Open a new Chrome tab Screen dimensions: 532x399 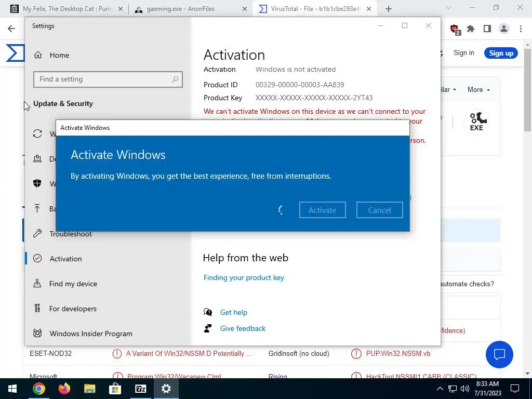pyautogui.click(x=389, y=9)
